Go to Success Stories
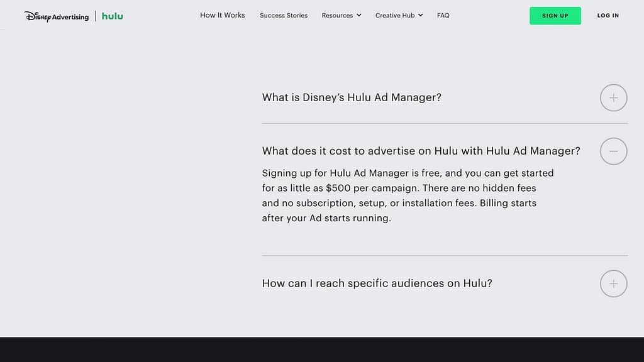The image size is (644, 362). (x=284, y=16)
